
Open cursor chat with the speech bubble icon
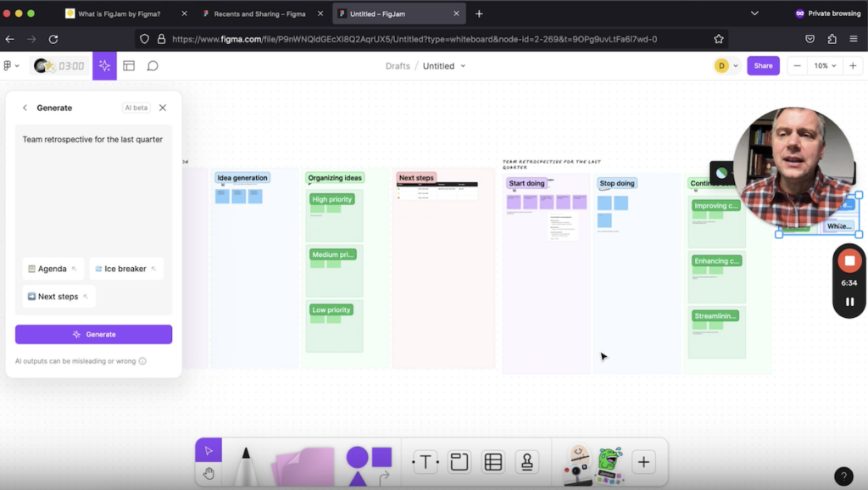click(x=153, y=65)
